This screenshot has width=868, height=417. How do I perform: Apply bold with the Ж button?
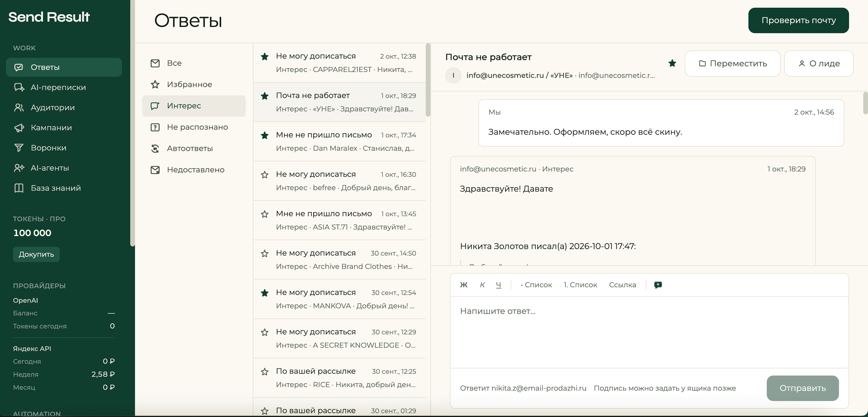[x=464, y=285]
